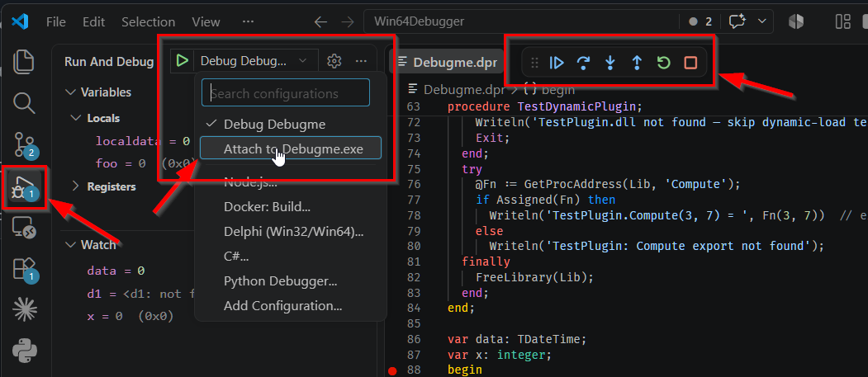Open the Source Control view
The width and height of the screenshot is (868, 377).
pos(24,145)
